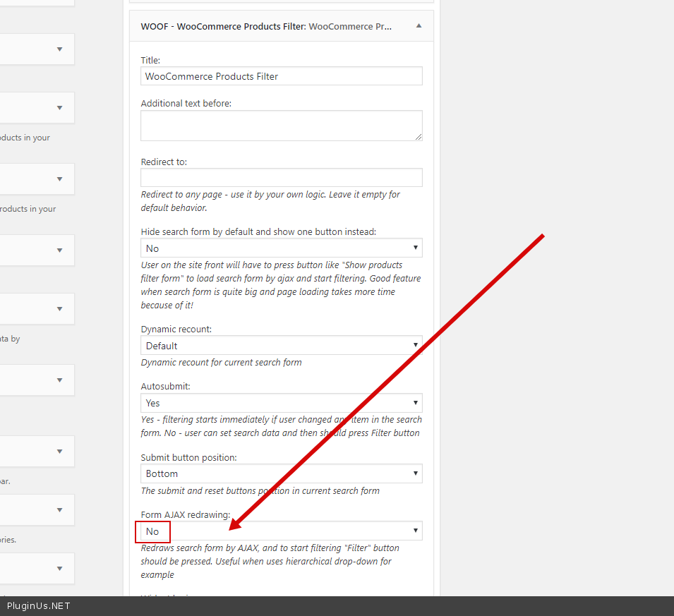Click the PluginUs.NET label in bottom bar
Viewport: 674px width, 616px height.
39,606
